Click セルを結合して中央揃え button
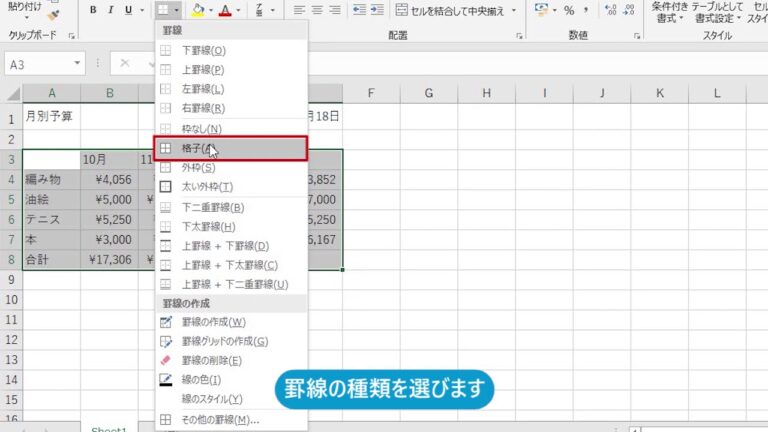 pyautogui.click(x=450, y=10)
